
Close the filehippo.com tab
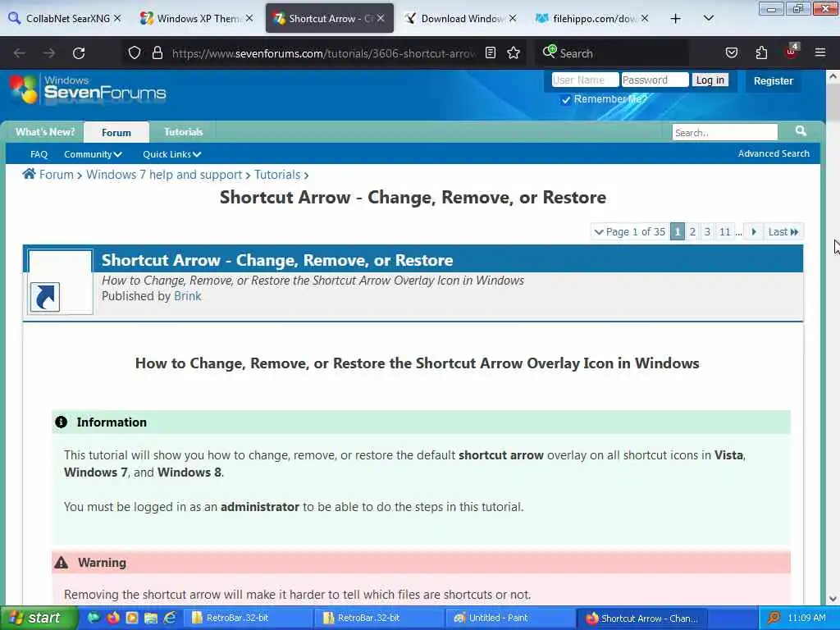[645, 18]
